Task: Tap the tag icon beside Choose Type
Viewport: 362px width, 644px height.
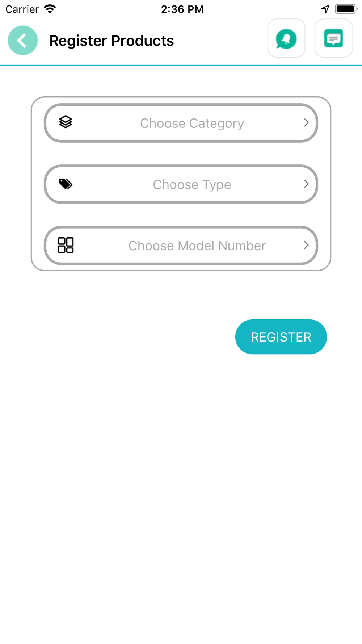Action: click(66, 184)
